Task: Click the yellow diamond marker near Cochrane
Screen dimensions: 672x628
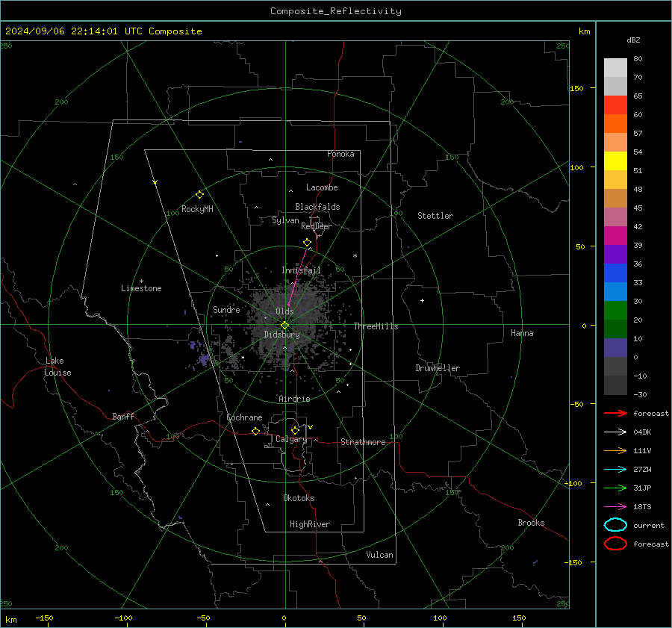Action: click(x=256, y=432)
